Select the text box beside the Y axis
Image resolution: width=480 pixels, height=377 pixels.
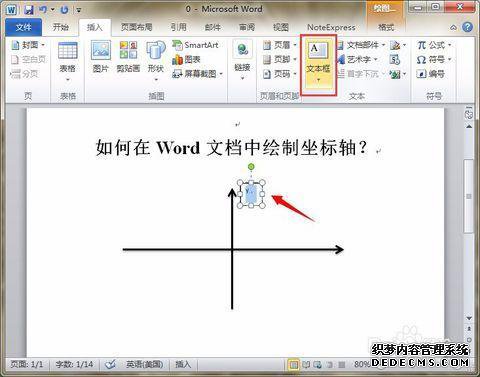click(251, 194)
